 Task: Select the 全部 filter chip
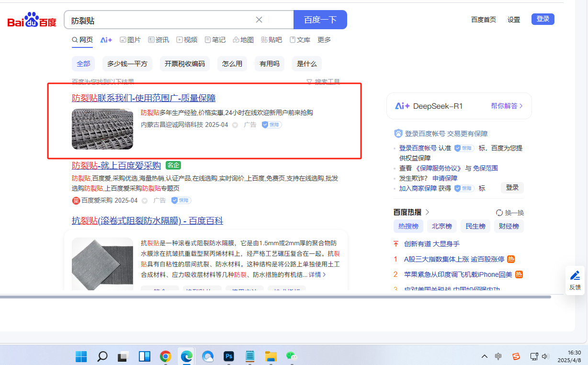tap(83, 64)
